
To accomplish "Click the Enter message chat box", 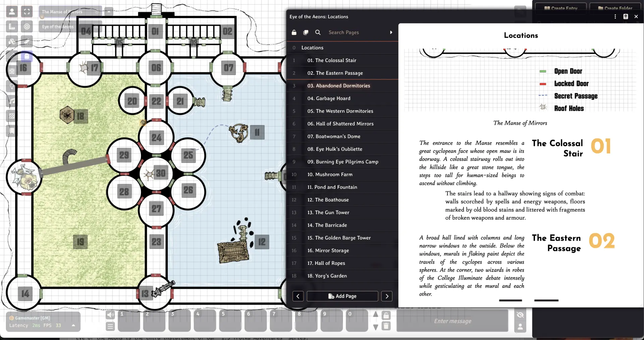I will (452, 321).
